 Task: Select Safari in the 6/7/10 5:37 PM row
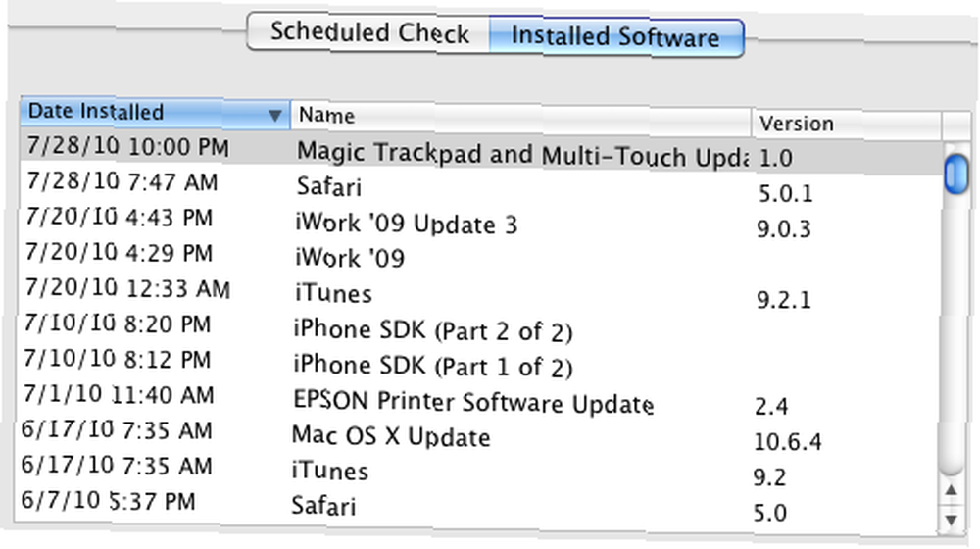click(323, 506)
